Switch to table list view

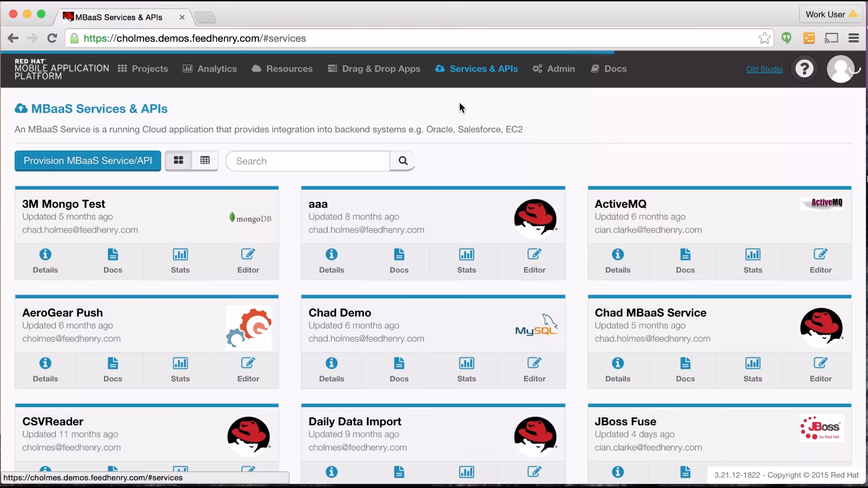[205, 160]
